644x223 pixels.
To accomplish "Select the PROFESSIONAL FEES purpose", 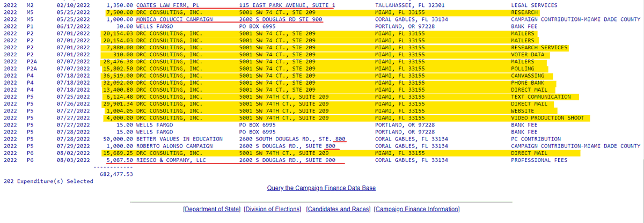I will tap(539, 160).
